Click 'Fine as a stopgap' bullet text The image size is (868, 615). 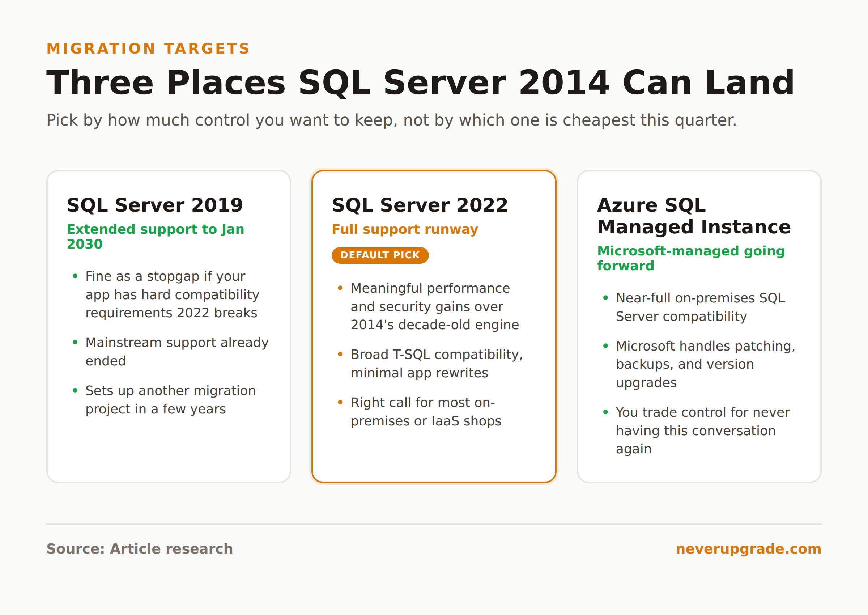coord(172,294)
